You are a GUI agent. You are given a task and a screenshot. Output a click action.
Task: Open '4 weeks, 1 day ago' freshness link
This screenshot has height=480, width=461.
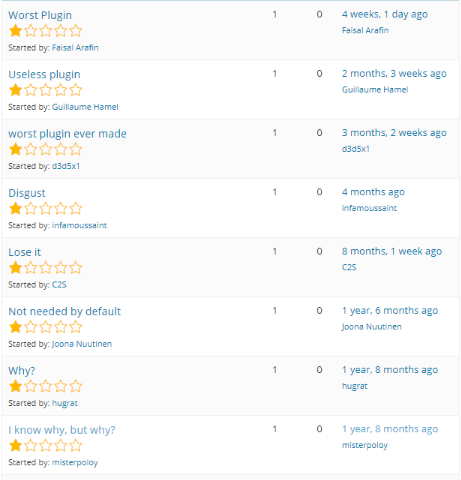point(385,14)
